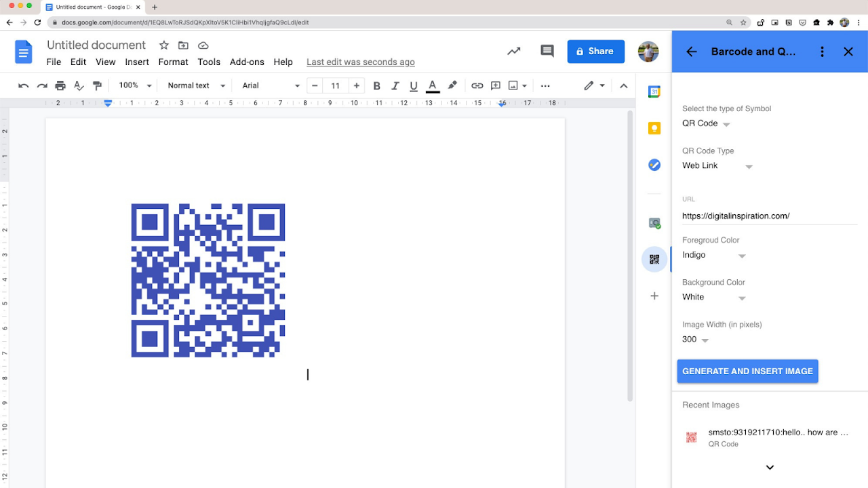The height and width of the screenshot is (488, 868).
Task: Close the Barcode and QR add-on panel
Action: (848, 52)
